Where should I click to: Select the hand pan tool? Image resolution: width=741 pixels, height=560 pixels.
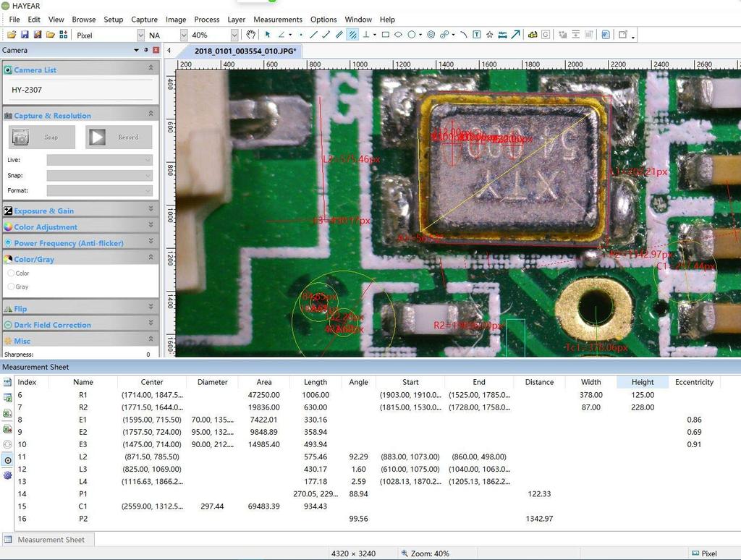pos(251,35)
